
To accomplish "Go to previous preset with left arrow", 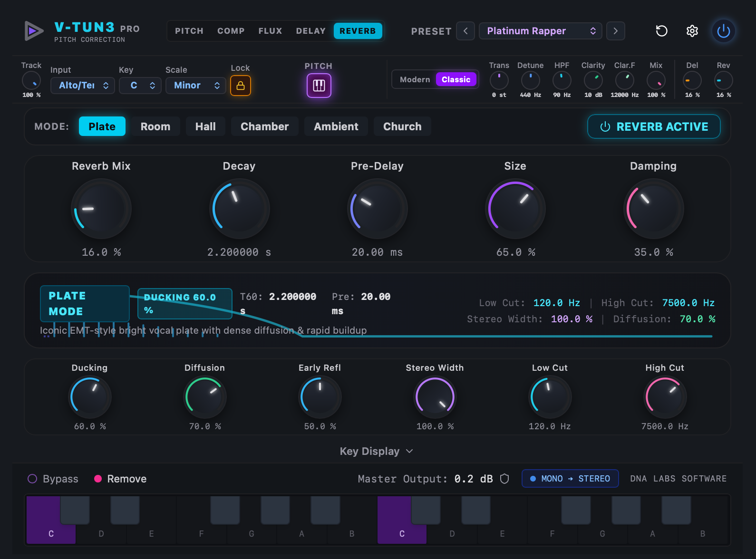I will [x=465, y=31].
